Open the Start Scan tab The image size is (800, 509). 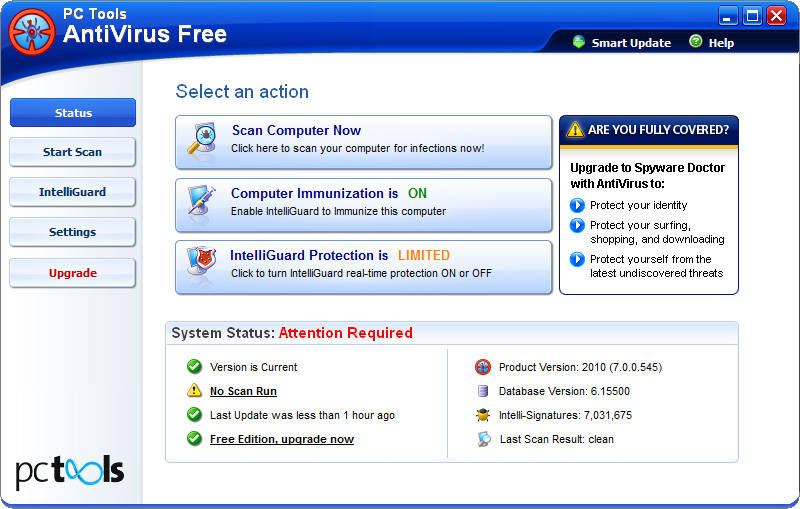point(72,152)
